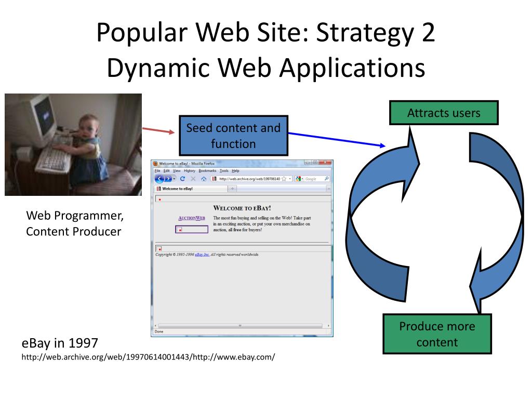Open the File menu in Firefox

click(157, 170)
